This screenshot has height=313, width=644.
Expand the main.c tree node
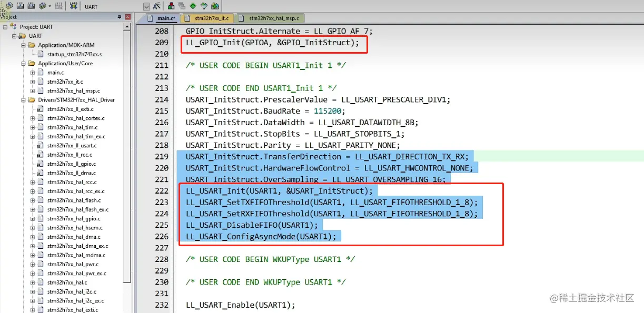point(33,73)
